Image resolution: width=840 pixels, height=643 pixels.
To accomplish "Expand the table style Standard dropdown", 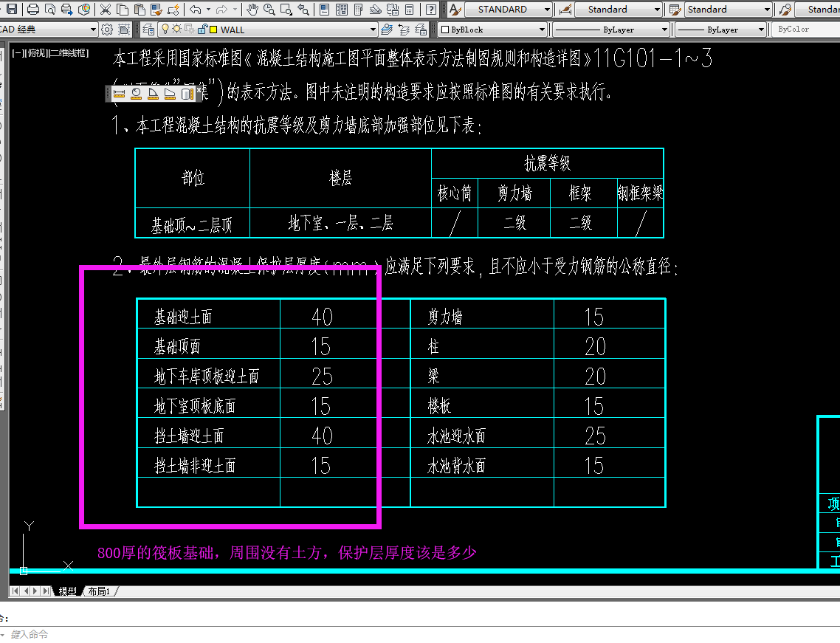I will 767,9.
